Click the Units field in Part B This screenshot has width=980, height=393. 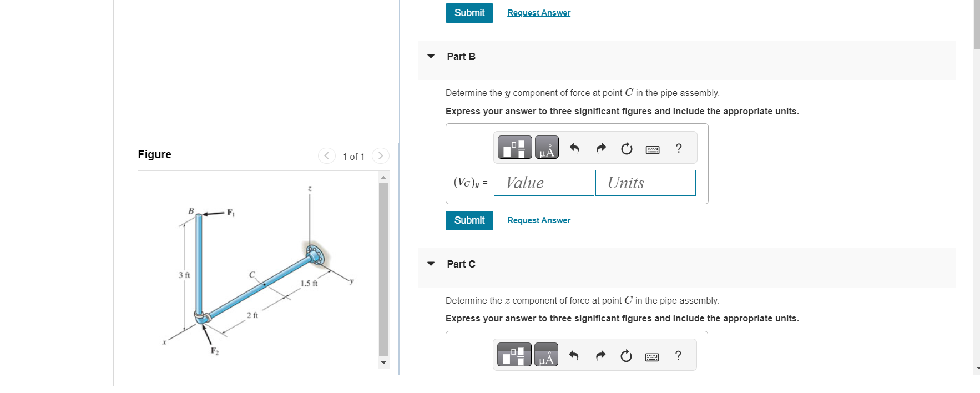click(x=645, y=183)
